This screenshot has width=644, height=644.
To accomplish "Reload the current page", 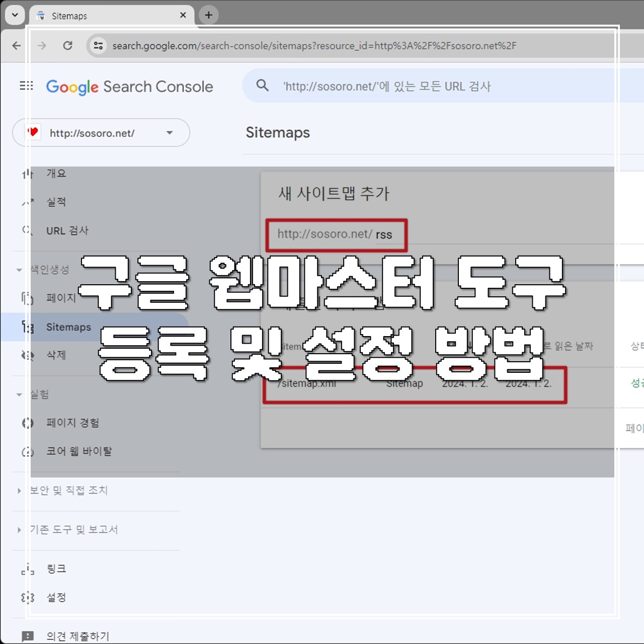I will (x=67, y=46).
